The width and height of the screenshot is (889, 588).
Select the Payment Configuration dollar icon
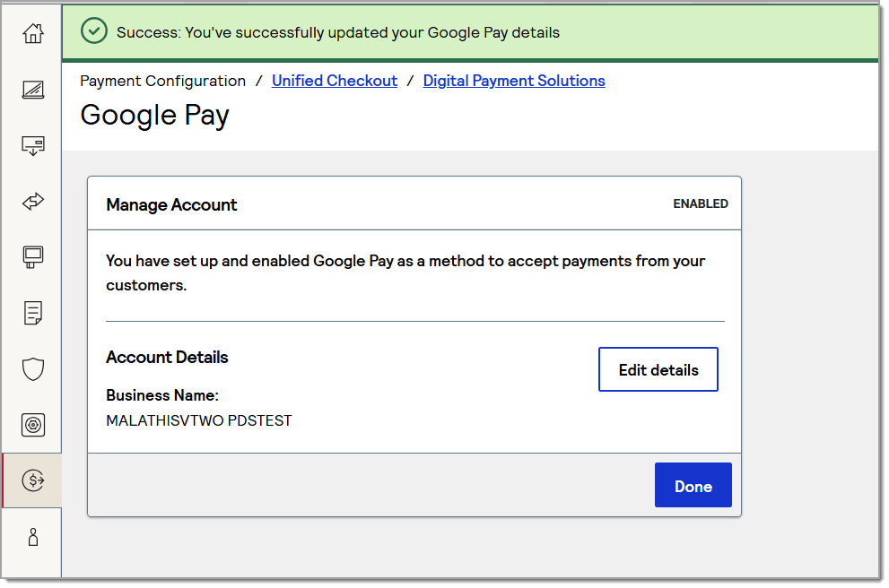coord(33,480)
